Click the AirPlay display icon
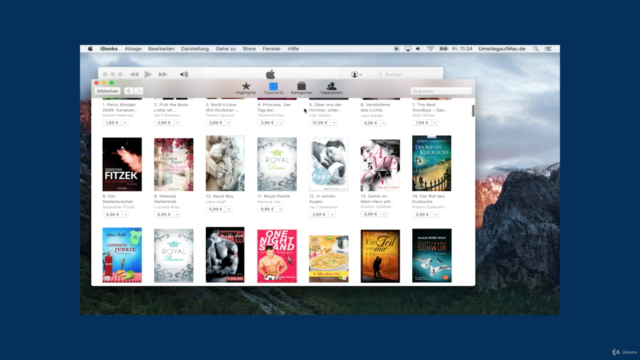The width and height of the screenshot is (640, 360). tap(408, 49)
